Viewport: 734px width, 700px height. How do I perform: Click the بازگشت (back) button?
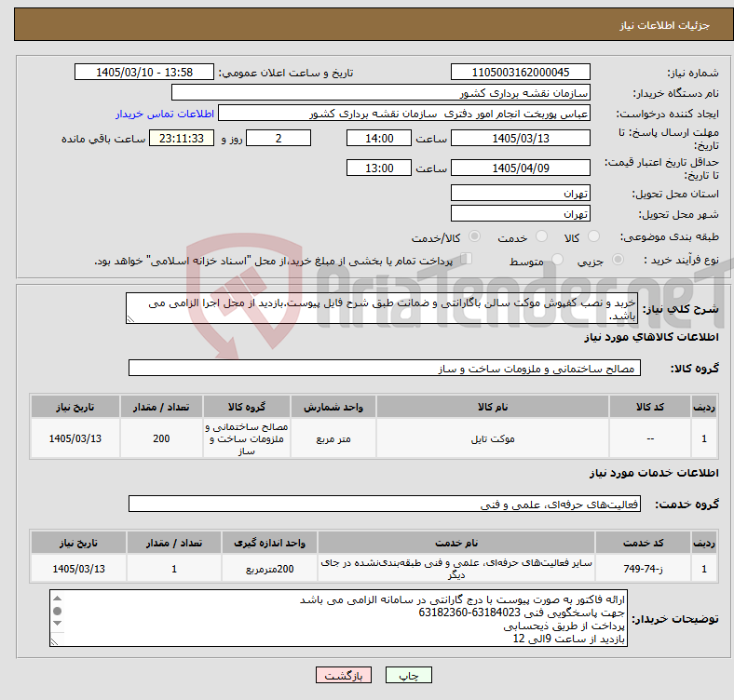point(343,675)
